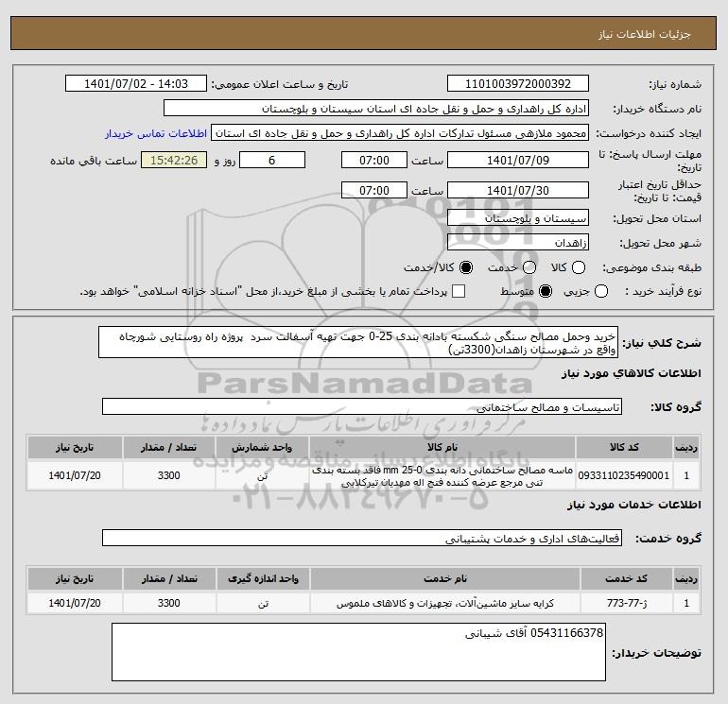Viewport: 728px width, 704px height.
Task: Select the جزیی purchase type radio button
Action: (601, 291)
